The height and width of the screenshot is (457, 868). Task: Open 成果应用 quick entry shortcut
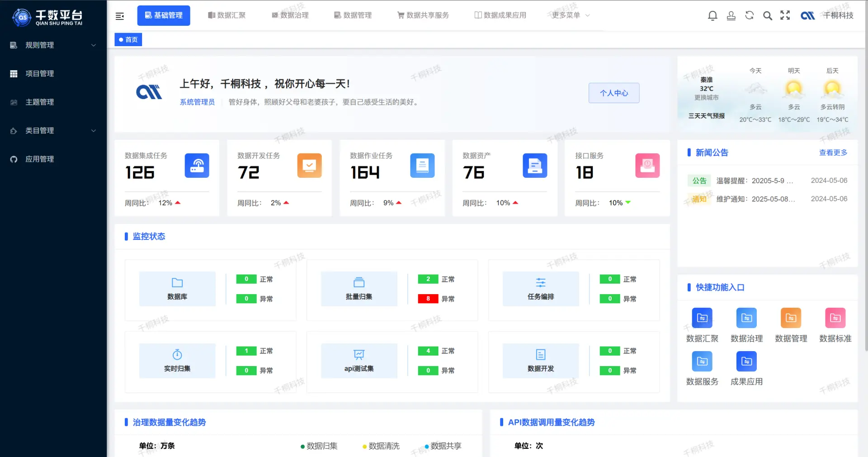tap(746, 369)
